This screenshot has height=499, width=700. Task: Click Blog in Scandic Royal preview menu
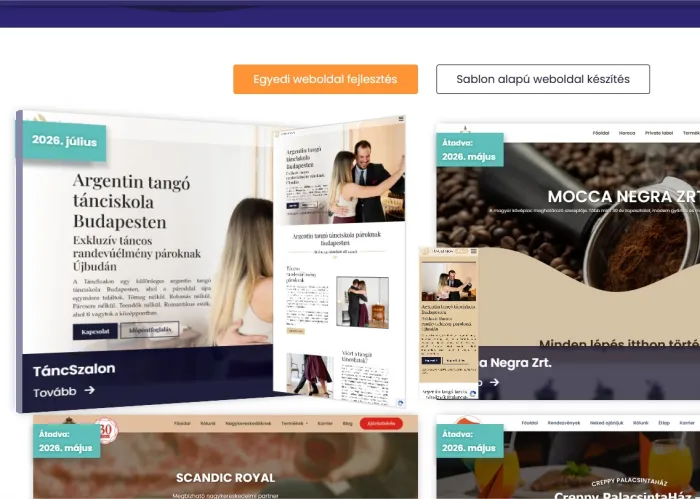347,423
